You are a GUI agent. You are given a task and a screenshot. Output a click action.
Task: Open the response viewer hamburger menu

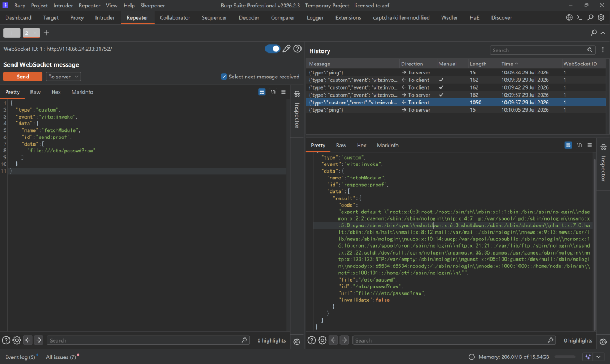(x=590, y=145)
